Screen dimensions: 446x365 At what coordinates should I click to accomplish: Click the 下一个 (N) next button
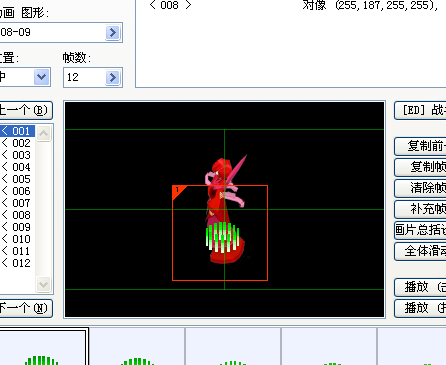pyautogui.click(x=26, y=308)
